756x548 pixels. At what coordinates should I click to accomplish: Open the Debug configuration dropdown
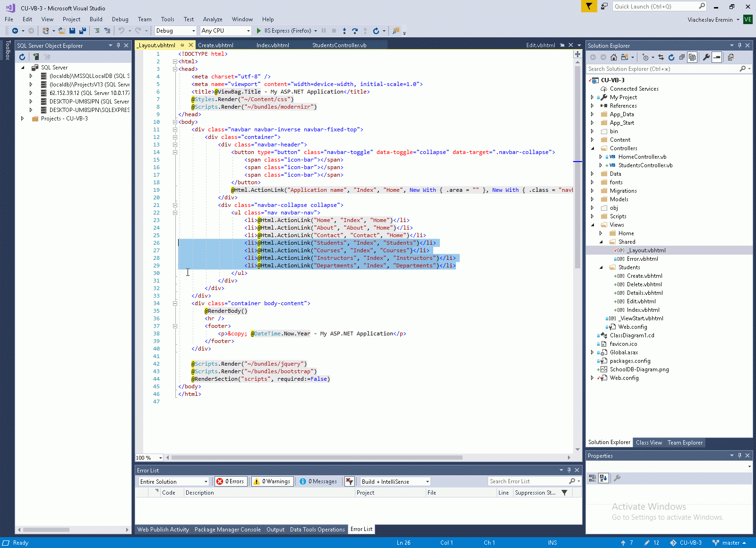pyautogui.click(x=175, y=31)
